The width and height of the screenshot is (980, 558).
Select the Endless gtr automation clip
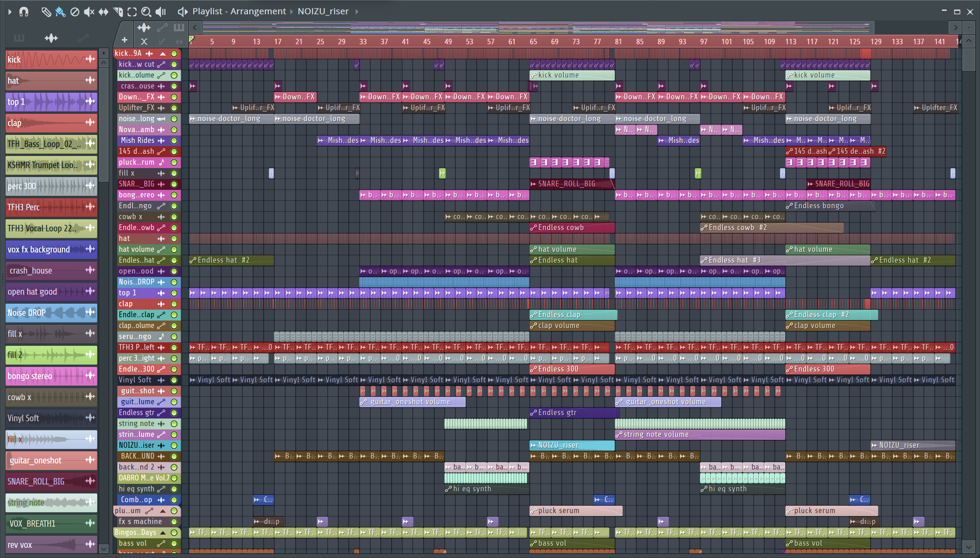point(574,413)
